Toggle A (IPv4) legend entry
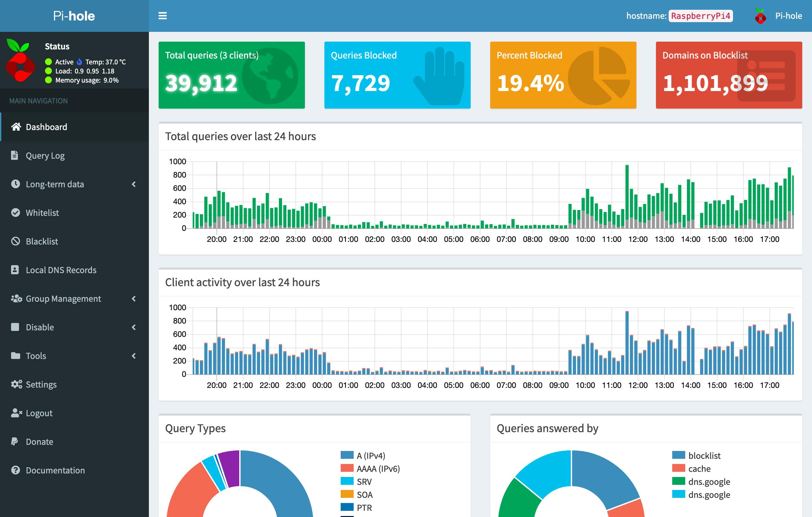Image resolution: width=812 pixels, height=517 pixels. [x=371, y=456]
